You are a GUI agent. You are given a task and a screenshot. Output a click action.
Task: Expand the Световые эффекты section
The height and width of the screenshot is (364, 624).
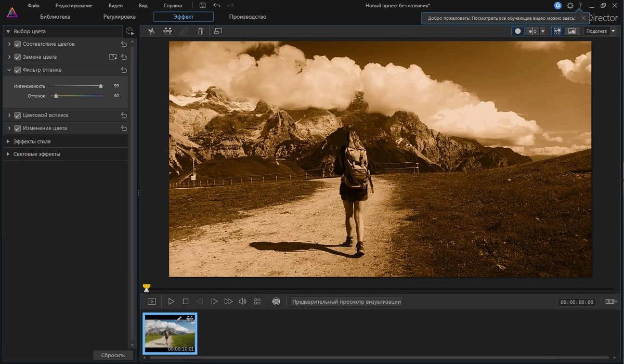[x=8, y=154]
